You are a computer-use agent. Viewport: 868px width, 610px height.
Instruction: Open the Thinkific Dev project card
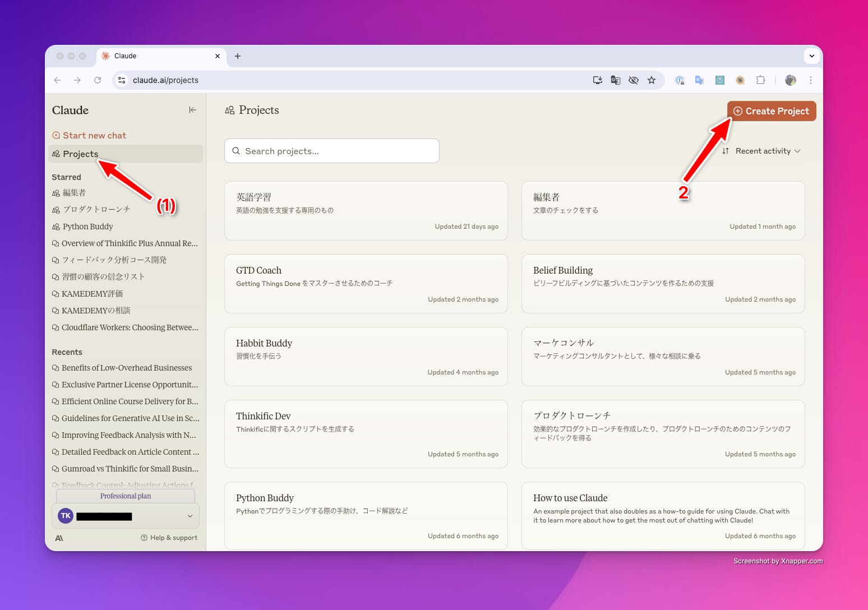(x=366, y=434)
